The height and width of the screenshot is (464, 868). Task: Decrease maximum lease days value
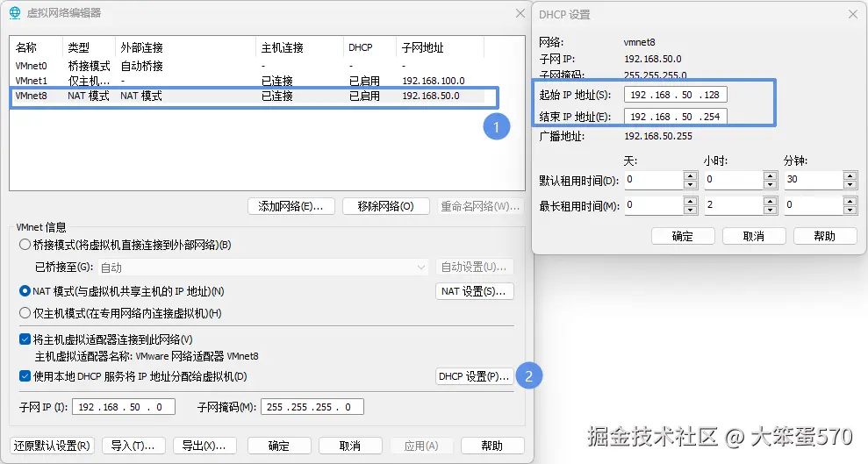point(691,211)
